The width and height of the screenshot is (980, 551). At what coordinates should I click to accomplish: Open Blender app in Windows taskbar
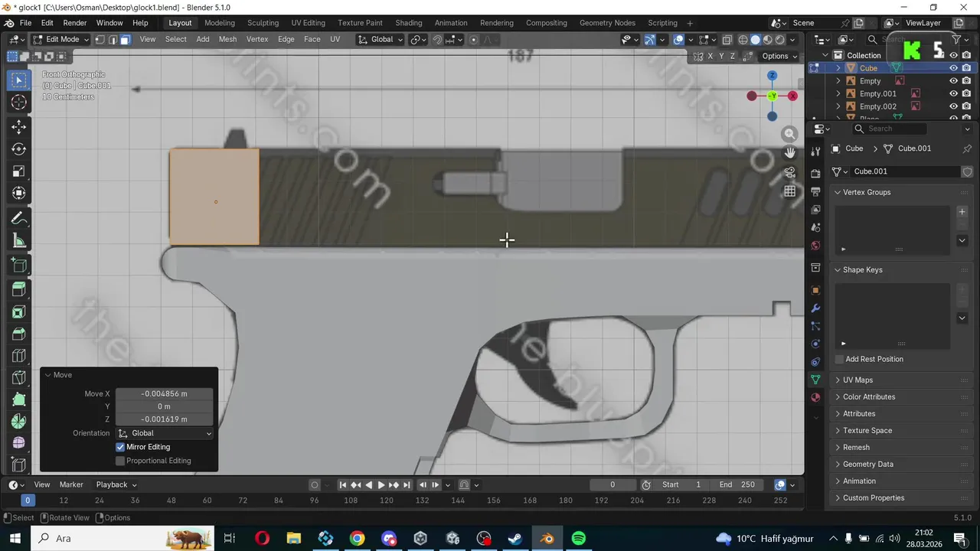[x=547, y=539]
